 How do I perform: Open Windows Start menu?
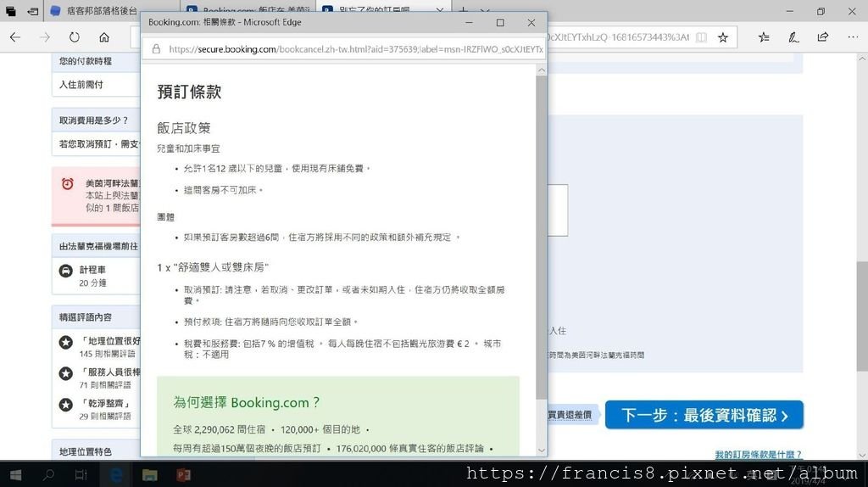click(16, 475)
